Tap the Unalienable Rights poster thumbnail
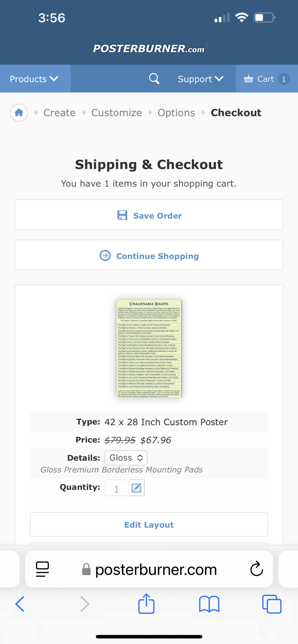Image resolution: width=298 pixels, height=644 pixels. [149, 348]
